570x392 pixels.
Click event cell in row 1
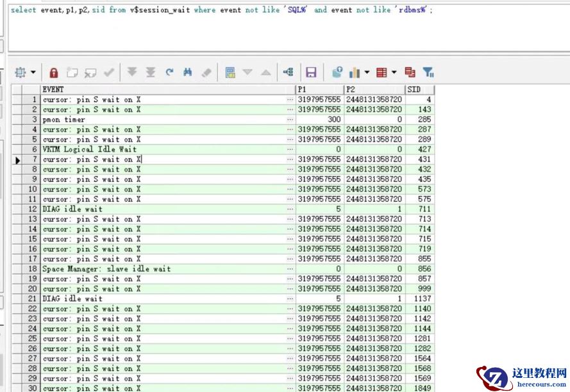pos(168,99)
